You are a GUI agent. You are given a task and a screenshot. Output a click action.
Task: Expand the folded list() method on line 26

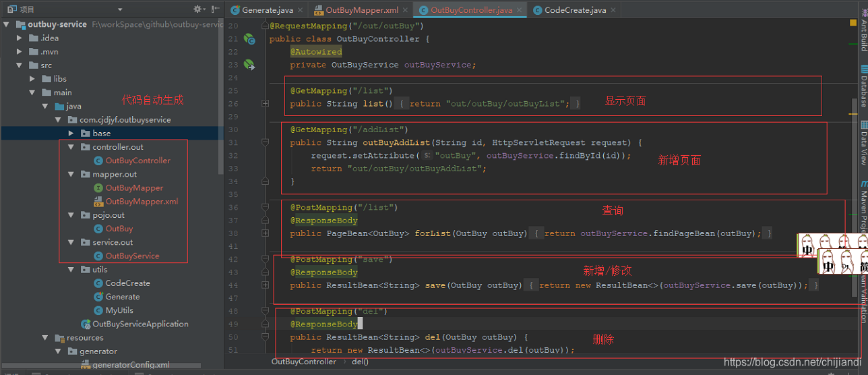[x=265, y=104]
